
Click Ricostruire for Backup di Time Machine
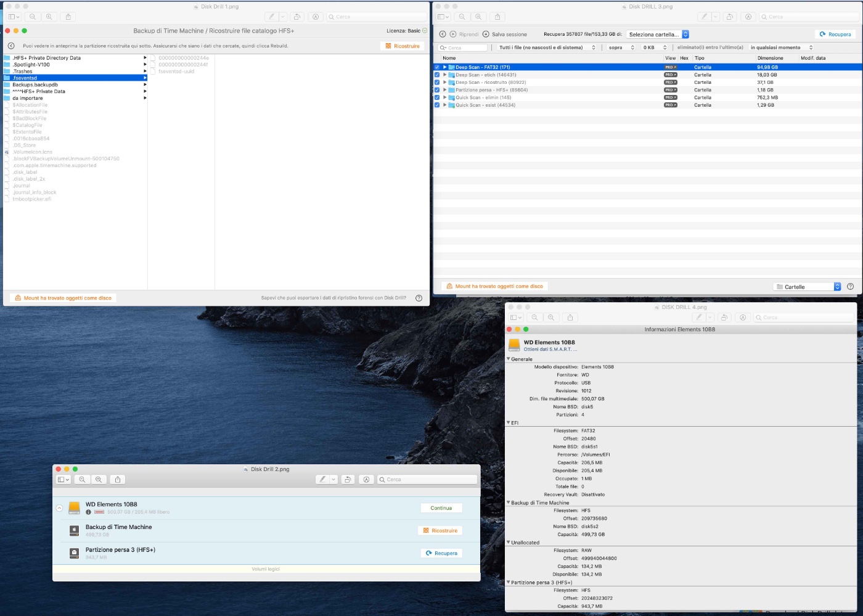(x=440, y=531)
